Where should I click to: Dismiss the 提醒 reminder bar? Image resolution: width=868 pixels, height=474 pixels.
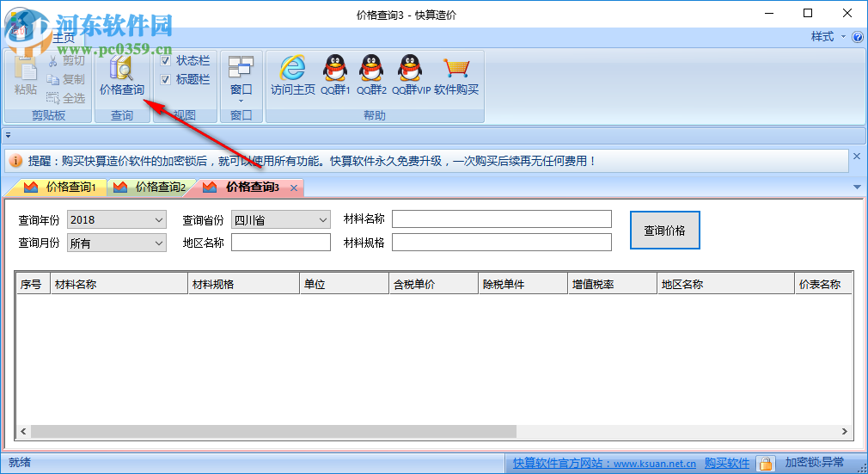856,157
